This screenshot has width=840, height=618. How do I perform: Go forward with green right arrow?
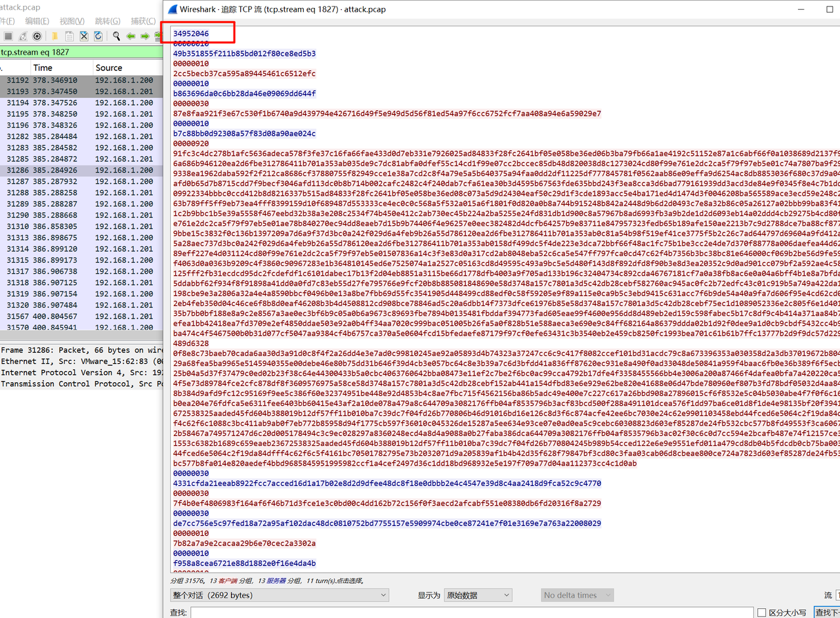tap(144, 36)
